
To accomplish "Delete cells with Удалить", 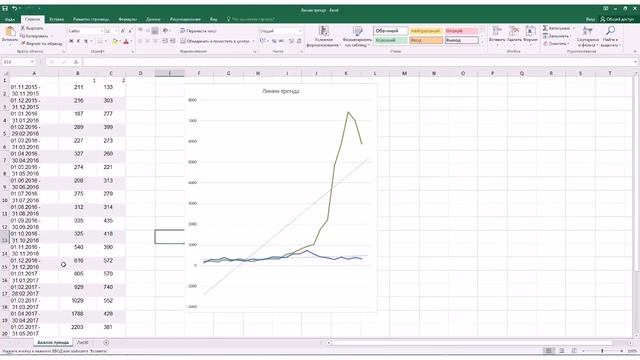I will click(x=514, y=35).
